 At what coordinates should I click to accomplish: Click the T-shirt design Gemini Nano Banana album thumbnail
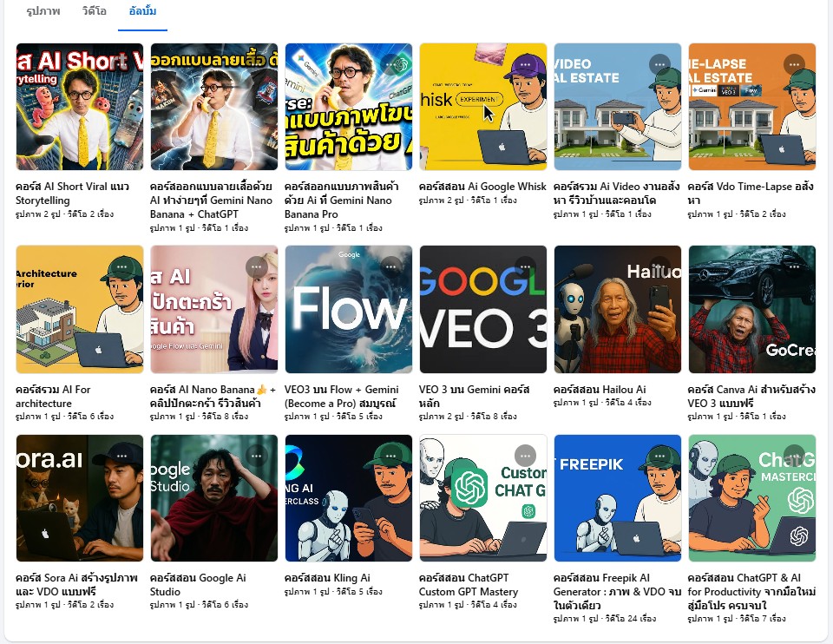(x=214, y=107)
